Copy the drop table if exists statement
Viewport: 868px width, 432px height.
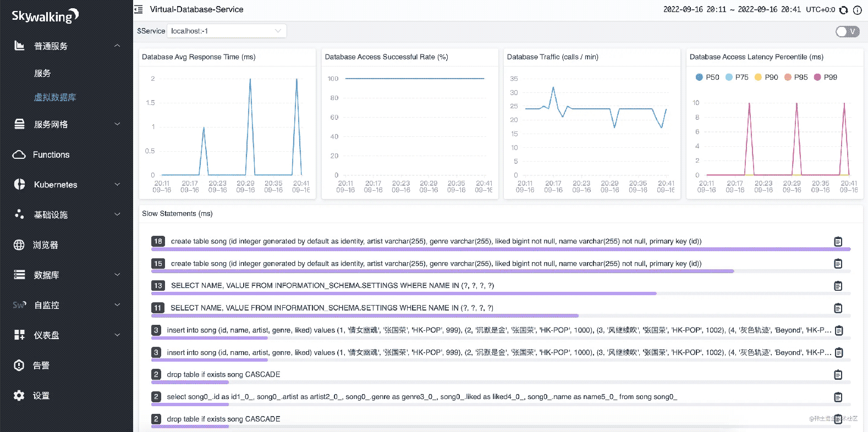pos(838,375)
